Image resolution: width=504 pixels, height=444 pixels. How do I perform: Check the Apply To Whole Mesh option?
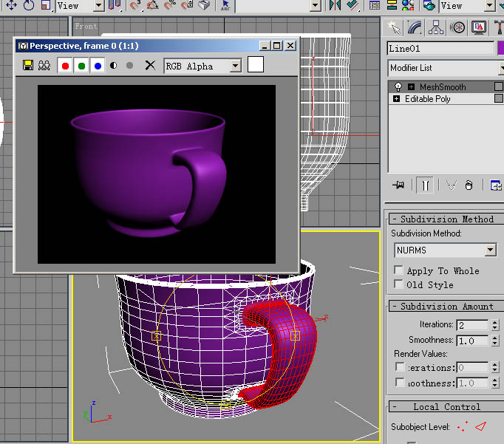pyautogui.click(x=398, y=270)
